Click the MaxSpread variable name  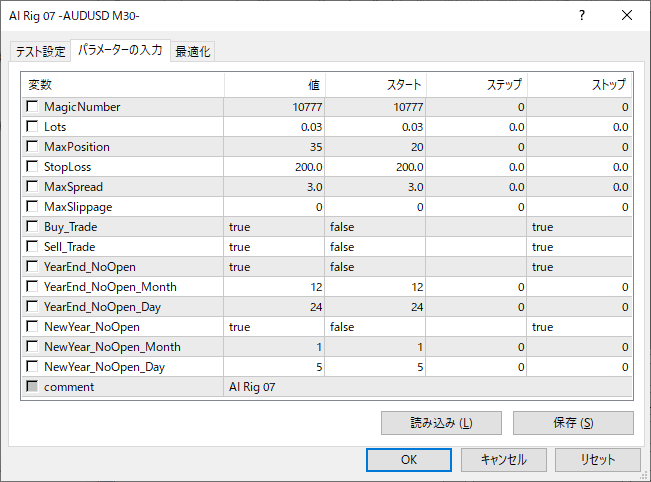pos(73,187)
